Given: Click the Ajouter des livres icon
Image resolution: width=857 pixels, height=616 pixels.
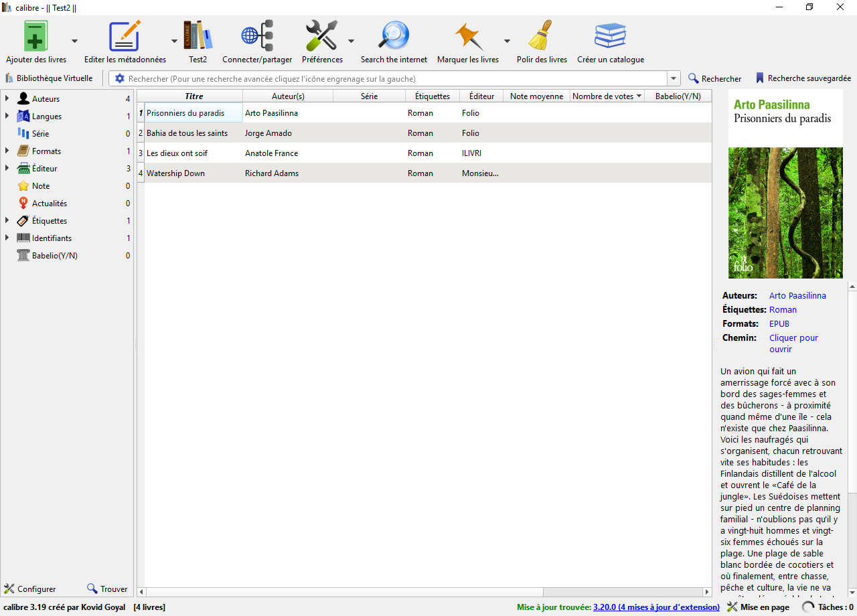Looking at the screenshot, I should pos(36,35).
